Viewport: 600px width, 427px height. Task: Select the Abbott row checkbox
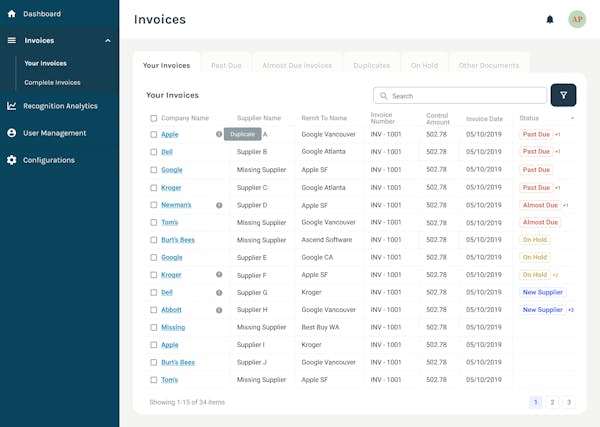pyautogui.click(x=153, y=310)
